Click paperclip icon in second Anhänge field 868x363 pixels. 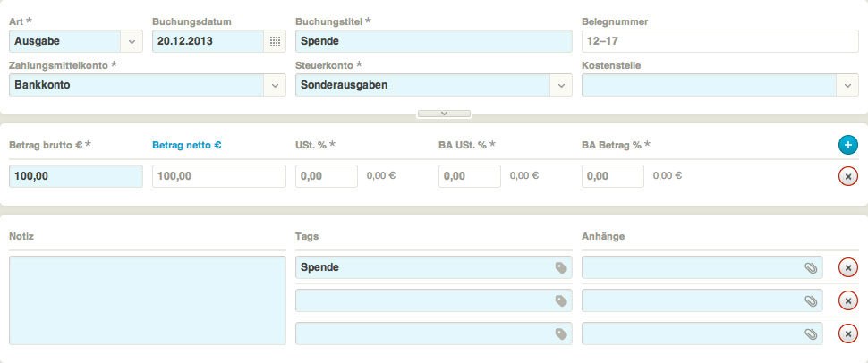(x=811, y=301)
